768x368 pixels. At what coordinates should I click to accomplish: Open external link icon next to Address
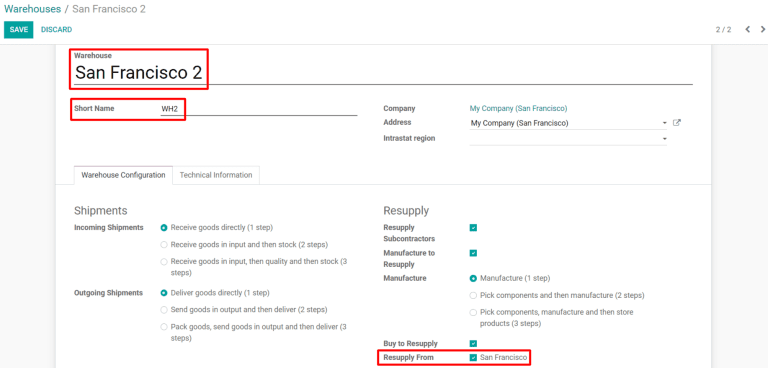[x=676, y=123]
